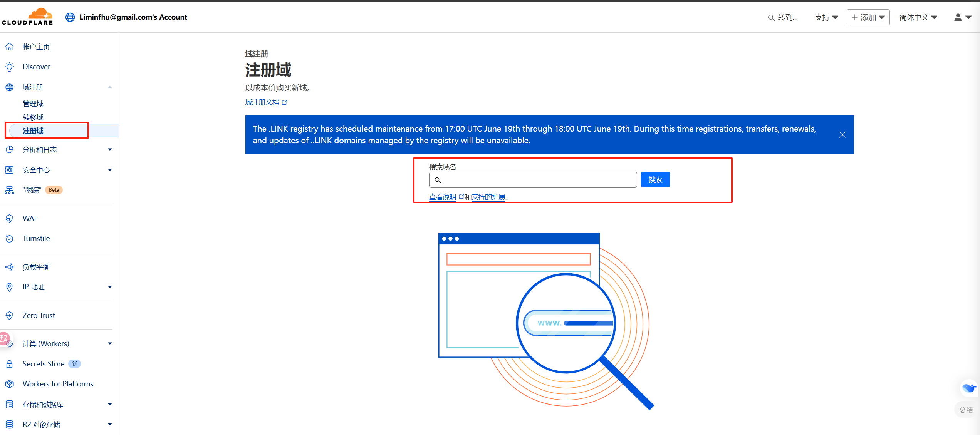This screenshot has height=435, width=980.
Task: Dismiss the .LINK maintenance banner
Action: click(842, 135)
